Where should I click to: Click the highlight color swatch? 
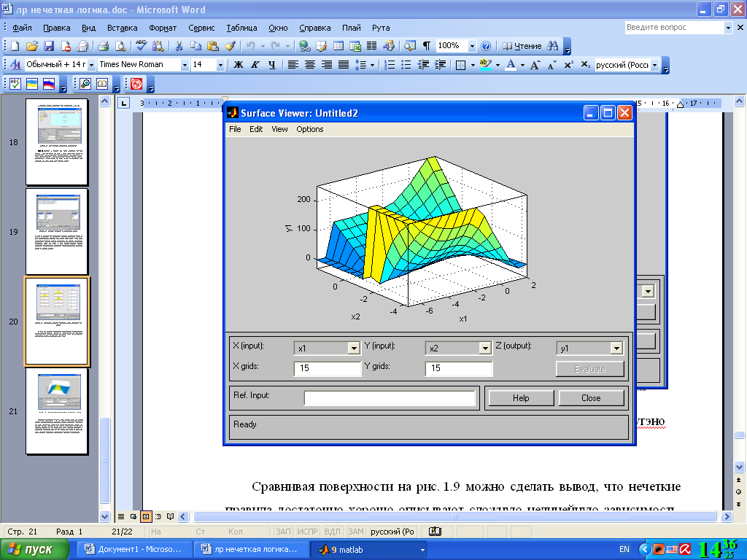(x=485, y=65)
